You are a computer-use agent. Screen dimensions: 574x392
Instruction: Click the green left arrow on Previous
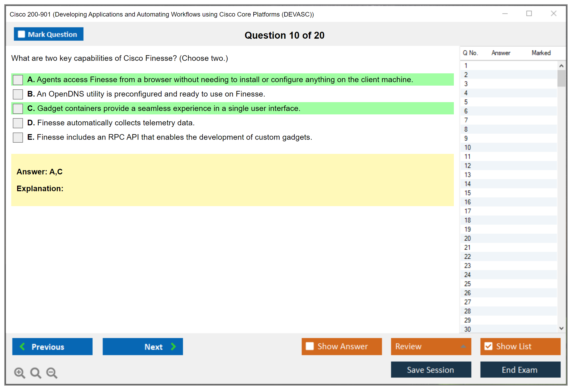(x=22, y=346)
